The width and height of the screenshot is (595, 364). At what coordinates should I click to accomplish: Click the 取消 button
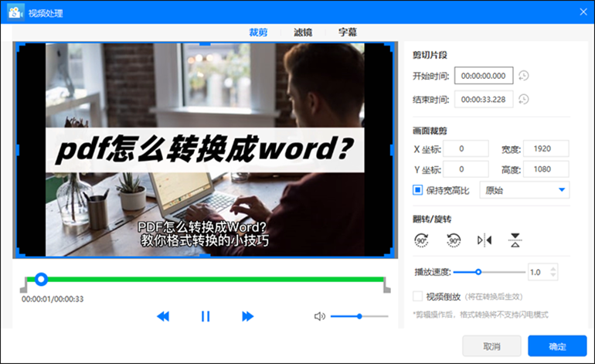[x=491, y=345]
